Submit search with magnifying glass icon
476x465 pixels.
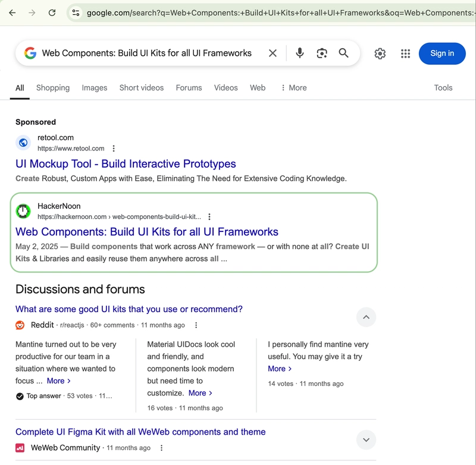[x=344, y=53]
